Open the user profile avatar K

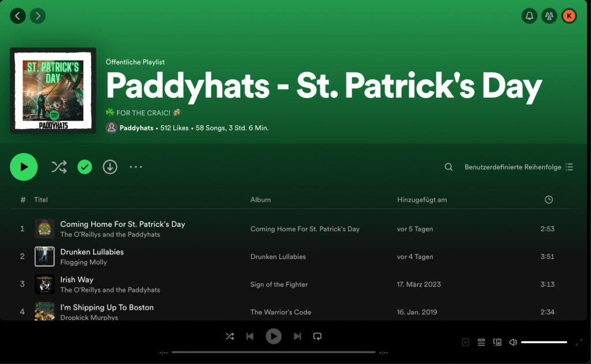pyautogui.click(x=569, y=16)
